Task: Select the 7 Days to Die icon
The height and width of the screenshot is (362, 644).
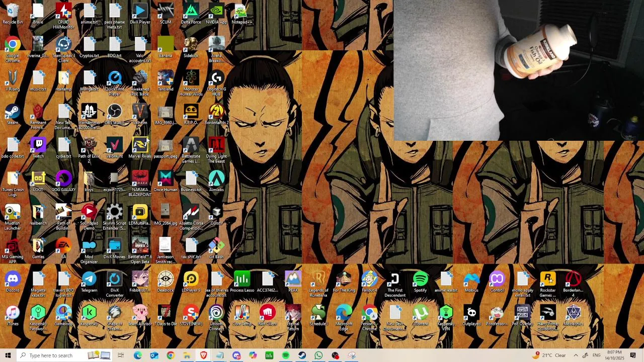Action: 166,316
